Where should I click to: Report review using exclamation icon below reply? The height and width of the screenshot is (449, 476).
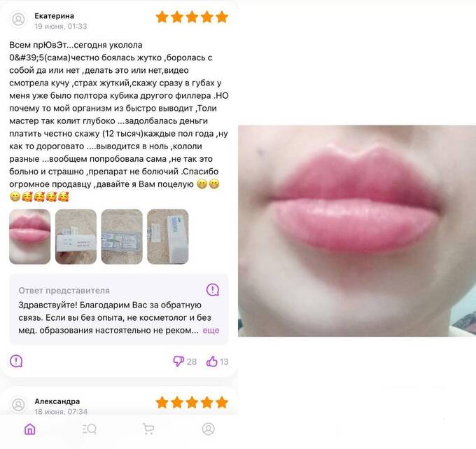click(x=16, y=361)
